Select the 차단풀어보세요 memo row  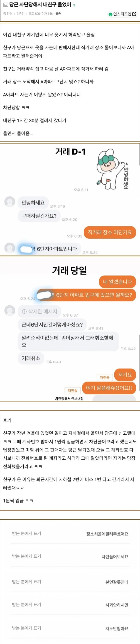70,557
